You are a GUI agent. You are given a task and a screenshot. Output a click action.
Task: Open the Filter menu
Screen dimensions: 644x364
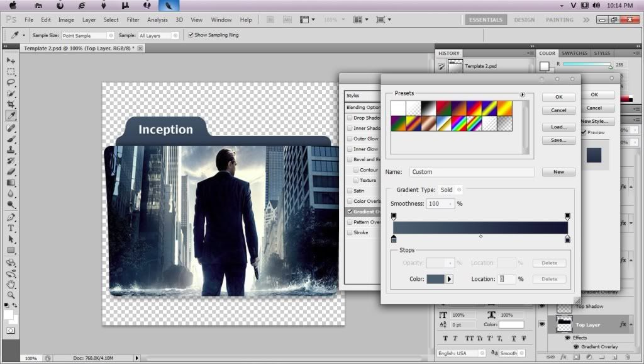133,20
